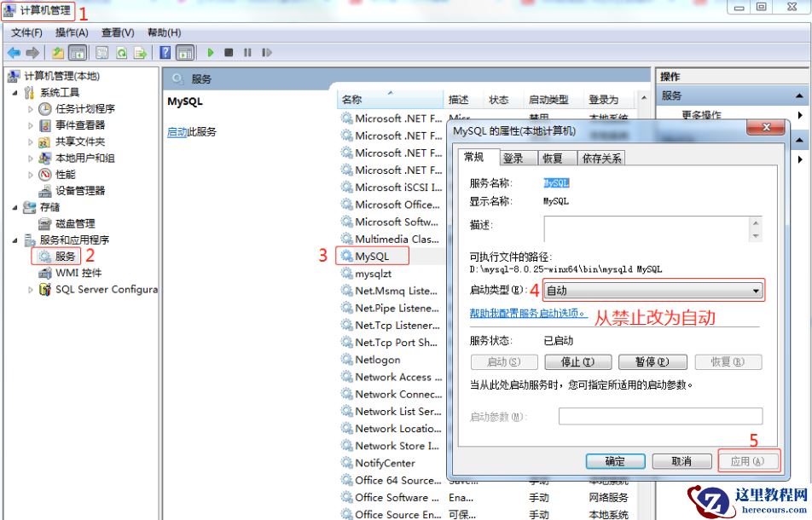Click the Pause service toolbar icon
The width and height of the screenshot is (812, 520).
tap(246, 52)
